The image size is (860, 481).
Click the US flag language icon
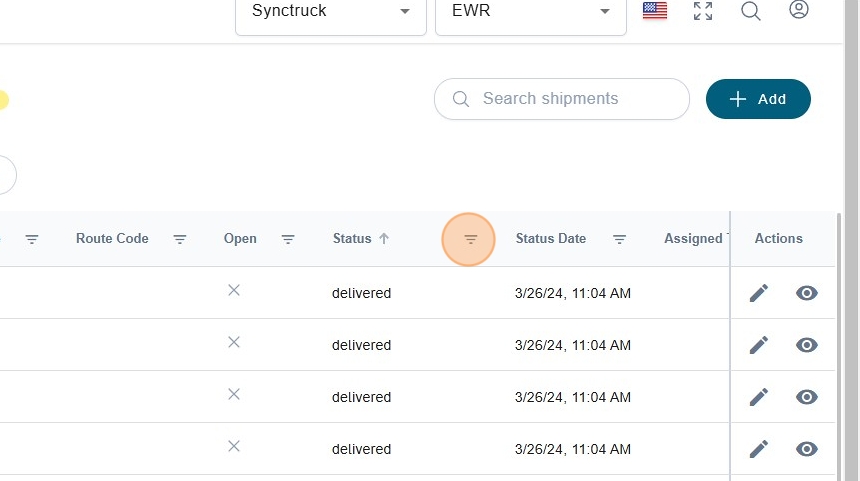coord(655,11)
